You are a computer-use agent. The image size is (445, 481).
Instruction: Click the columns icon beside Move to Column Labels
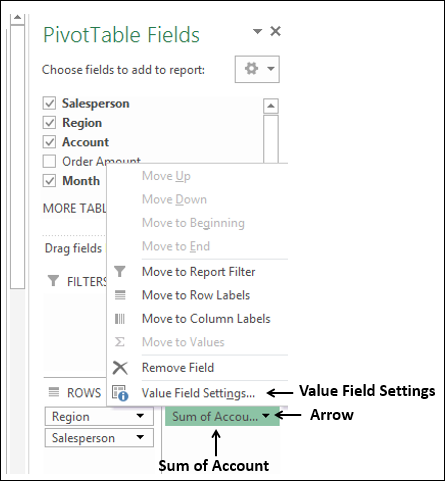120,319
